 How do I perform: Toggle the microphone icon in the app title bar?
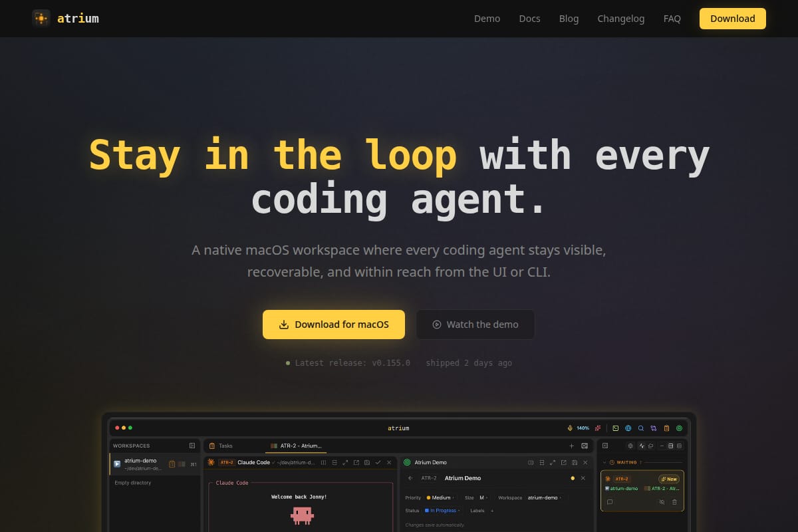coord(570,428)
